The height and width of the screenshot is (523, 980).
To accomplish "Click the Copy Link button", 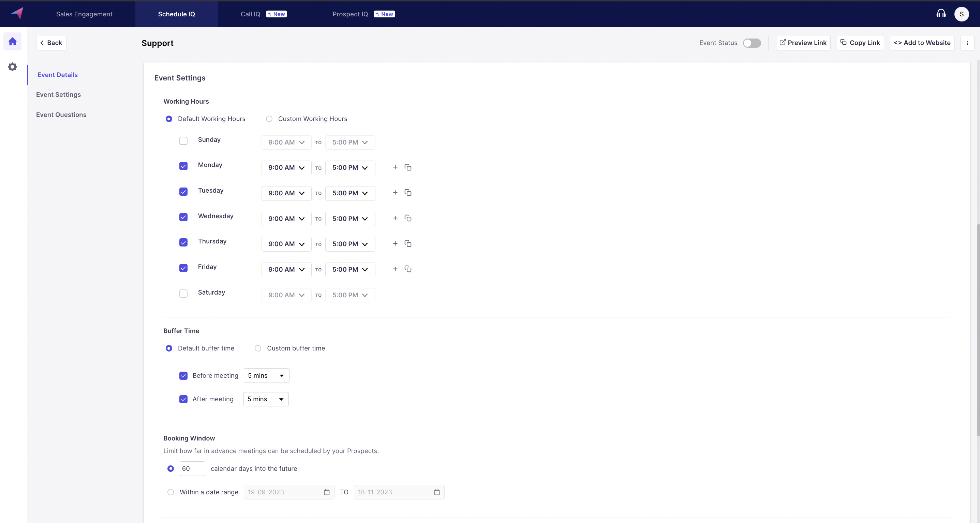I will point(860,43).
